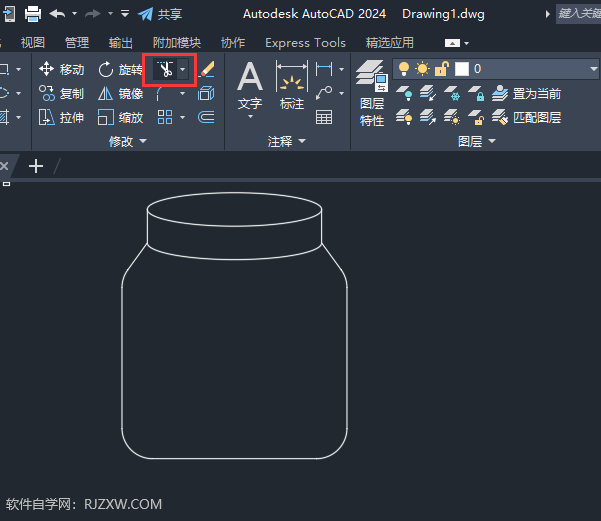
Task: Click the white layer color swatch
Action: click(462, 69)
